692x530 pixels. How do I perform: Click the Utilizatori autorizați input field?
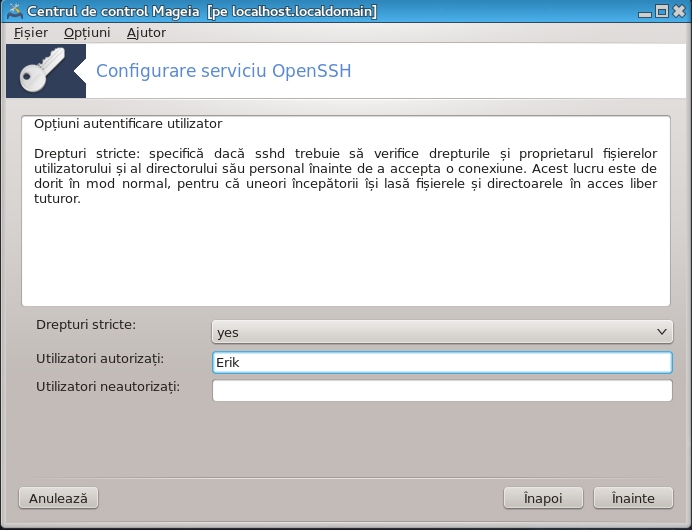442,362
